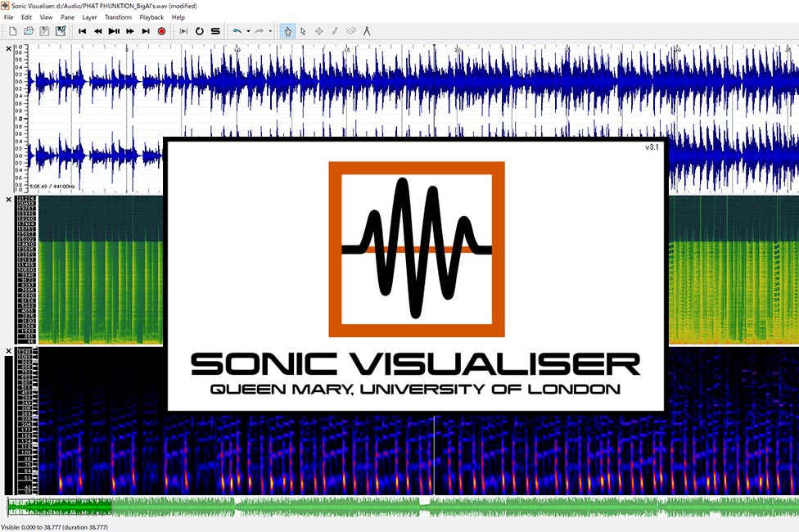Viewport: 799px width, 532px height.
Task: Open the Layer menu
Action: point(89,17)
